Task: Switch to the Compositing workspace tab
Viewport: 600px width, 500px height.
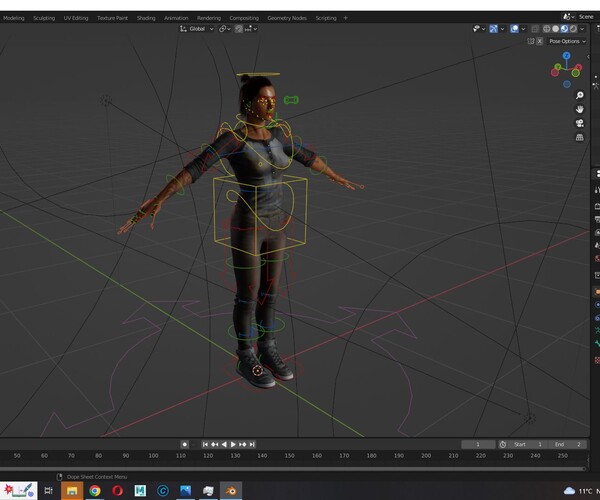Action: (x=244, y=18)
